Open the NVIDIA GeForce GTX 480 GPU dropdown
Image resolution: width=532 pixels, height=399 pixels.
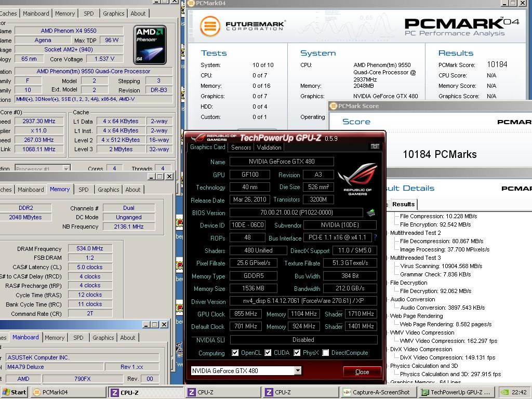[x=298, y=370]
